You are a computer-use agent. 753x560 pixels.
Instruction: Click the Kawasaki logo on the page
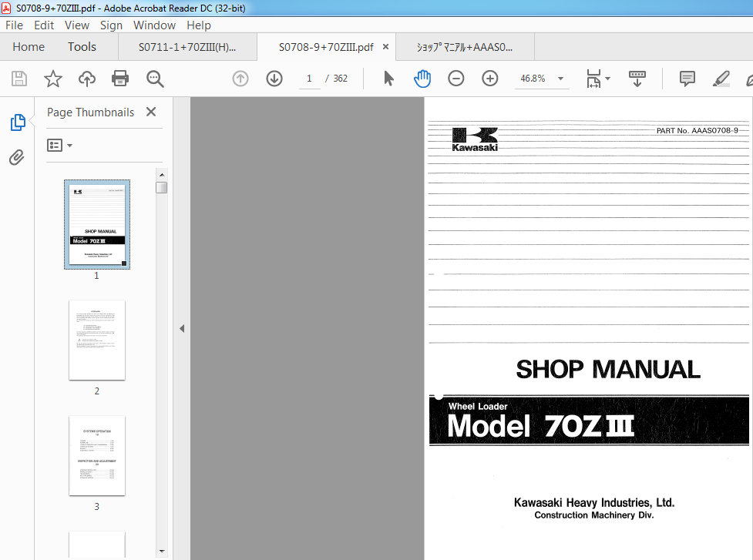pos(475,139)
